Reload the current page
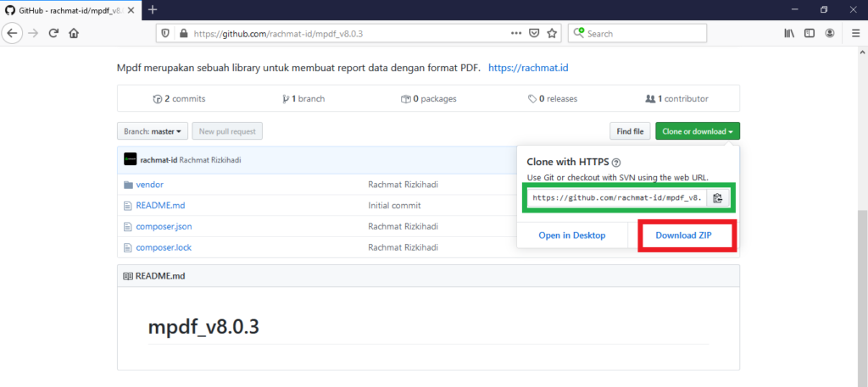The width and height of the screenshot is (868, 387). 53,33
